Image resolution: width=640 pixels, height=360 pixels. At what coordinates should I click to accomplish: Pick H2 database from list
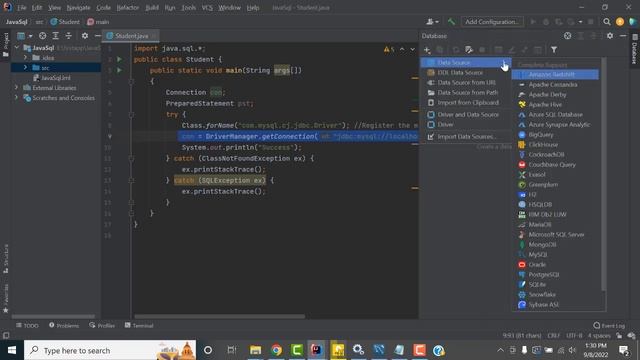coord(555,195)
